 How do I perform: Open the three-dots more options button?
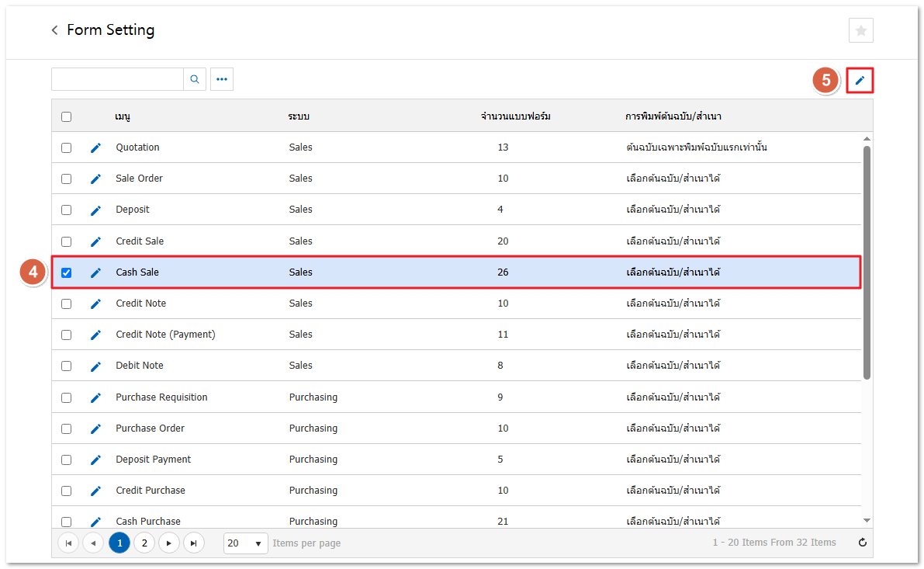pos(222,79)
